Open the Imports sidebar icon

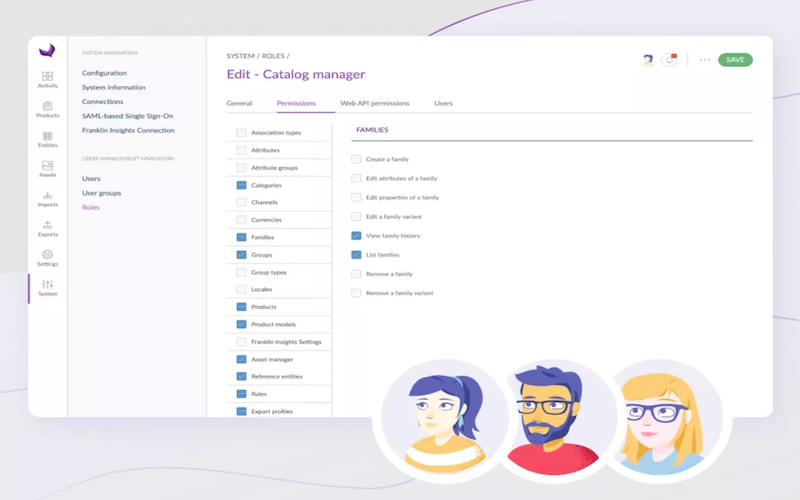click(47, 199)
